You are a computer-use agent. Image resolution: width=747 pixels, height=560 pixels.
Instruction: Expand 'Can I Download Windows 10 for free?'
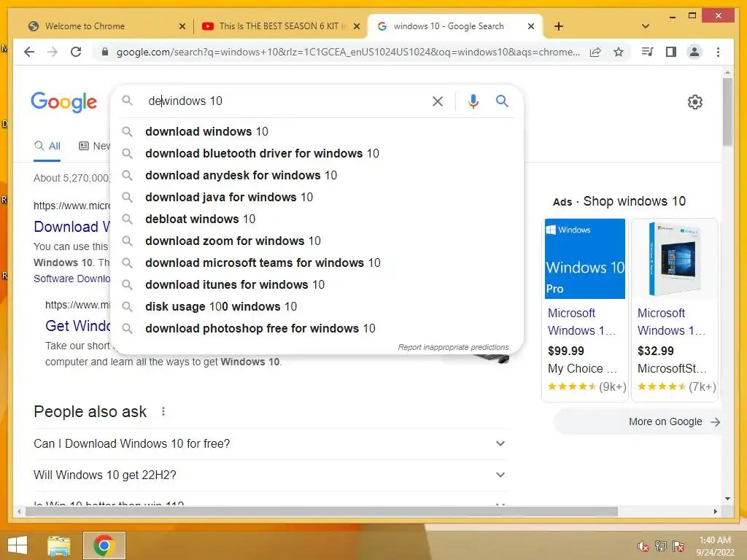point(271,444)
